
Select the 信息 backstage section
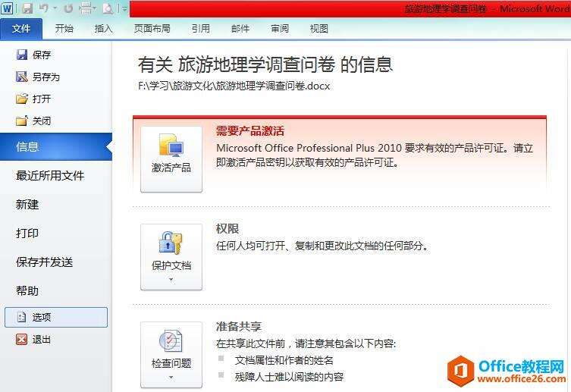(x=56, y=146)
